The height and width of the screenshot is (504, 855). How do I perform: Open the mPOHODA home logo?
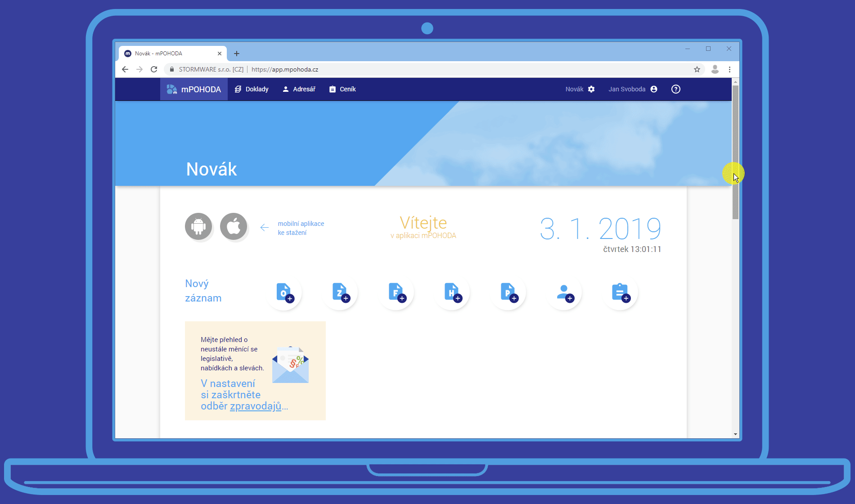click(x=193, y=89)
